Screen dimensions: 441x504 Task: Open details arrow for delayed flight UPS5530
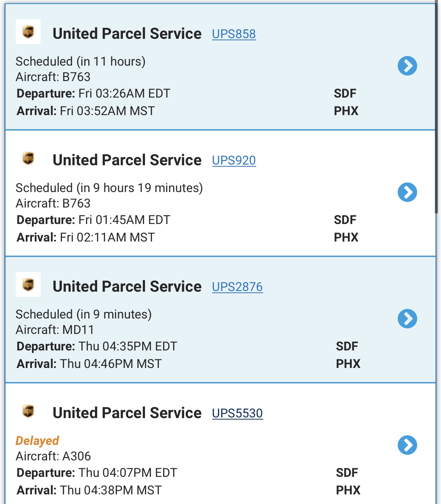coord(407,445)
